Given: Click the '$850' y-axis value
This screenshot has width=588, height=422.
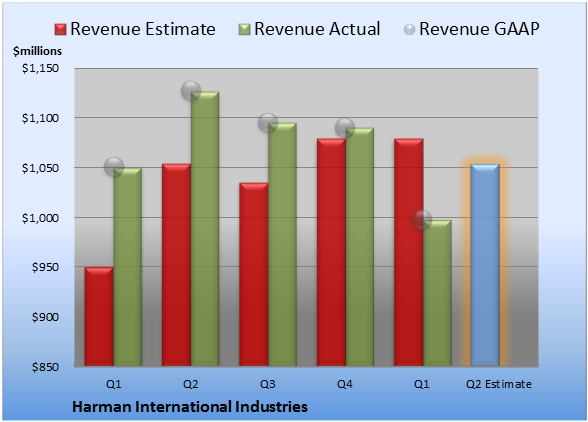Looking at the screenshot, I should 45,367.
